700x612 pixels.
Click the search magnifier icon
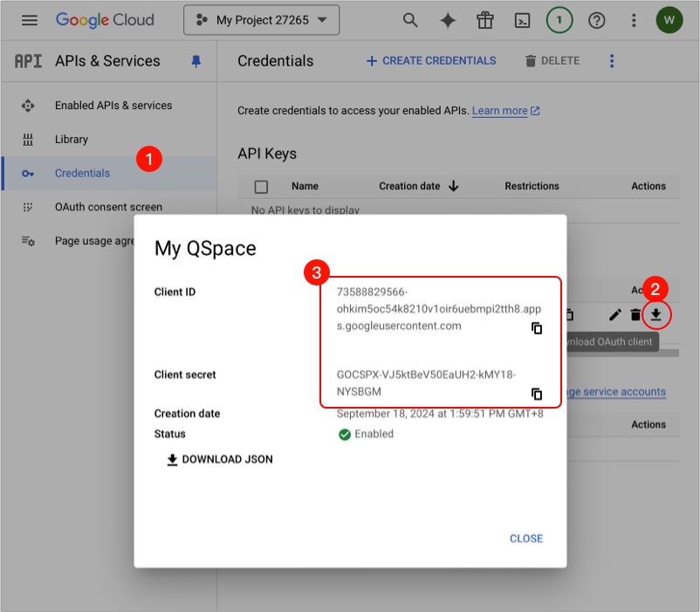[x=409, y=20]
